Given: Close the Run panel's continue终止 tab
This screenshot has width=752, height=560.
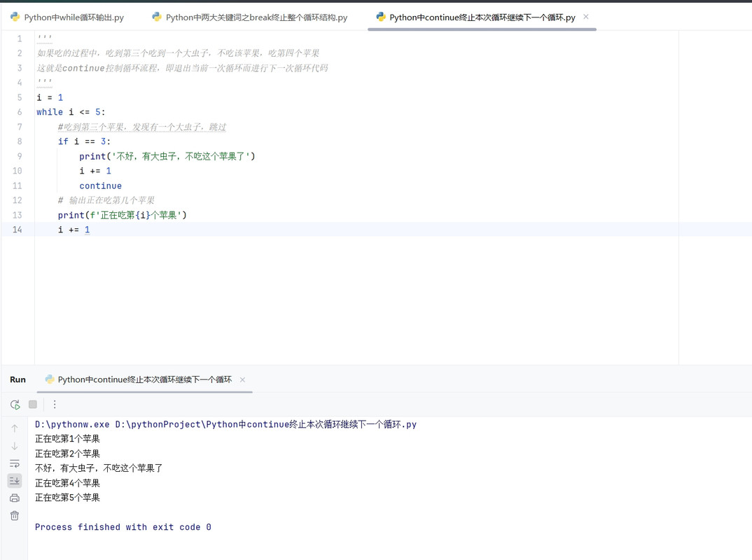Looking at the screenshot, I should (x=243, y=379).
